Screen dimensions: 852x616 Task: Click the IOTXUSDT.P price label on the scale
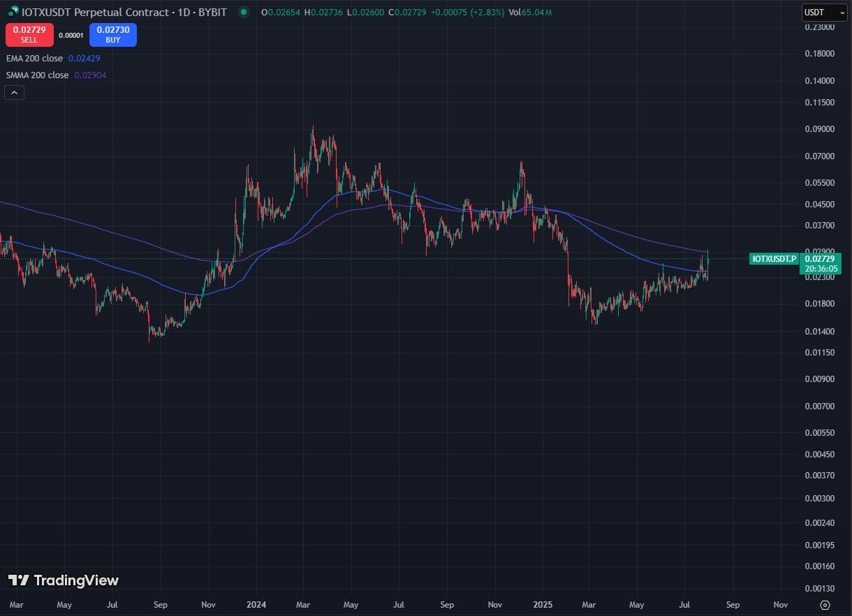coord(774,258)
